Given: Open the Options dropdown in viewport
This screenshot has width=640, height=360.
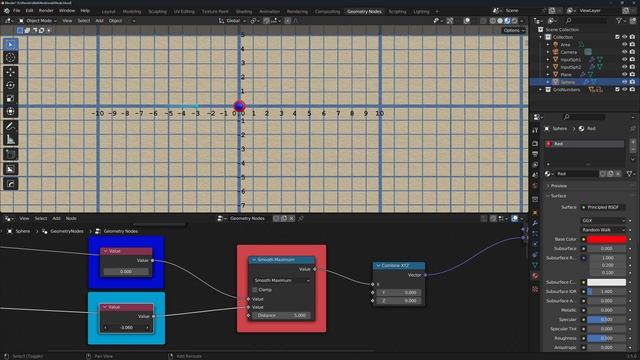Looking at the screenshot, I should pos(513,30).
